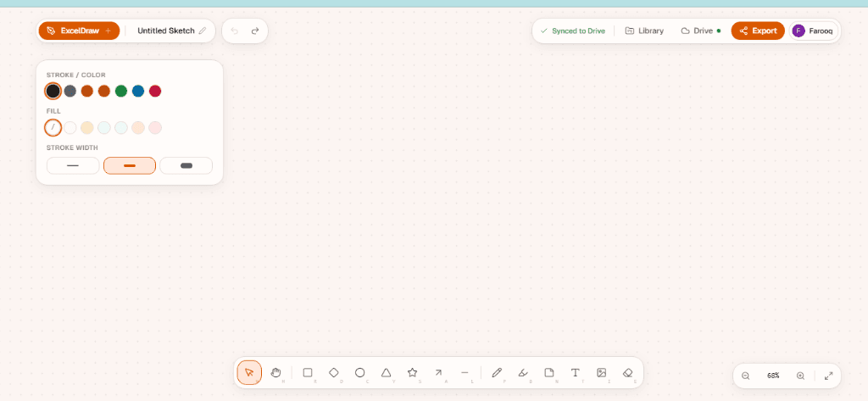Image resolution: width=868 pixels, height=401 pixels.
Task: Pick the triangle shape tool
Action: [386, 373]
